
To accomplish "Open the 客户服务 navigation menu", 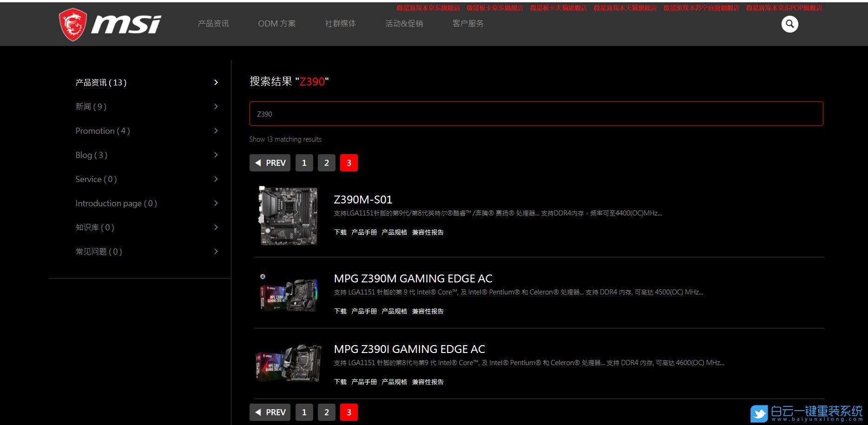I will pos(468,24).
